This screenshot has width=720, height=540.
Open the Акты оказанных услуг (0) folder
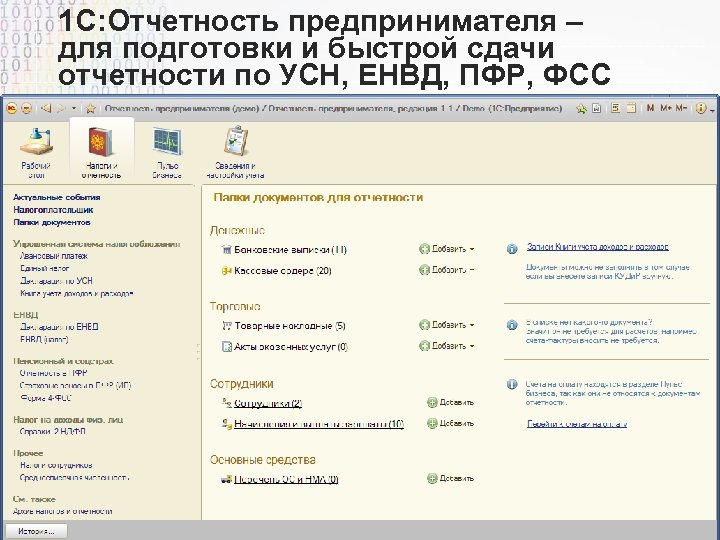click(x=291, y=347)
